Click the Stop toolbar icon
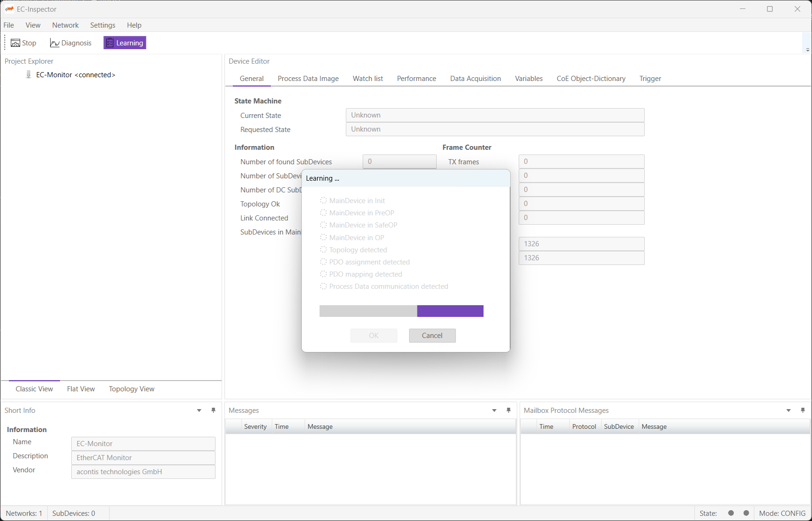 point(15,43)
